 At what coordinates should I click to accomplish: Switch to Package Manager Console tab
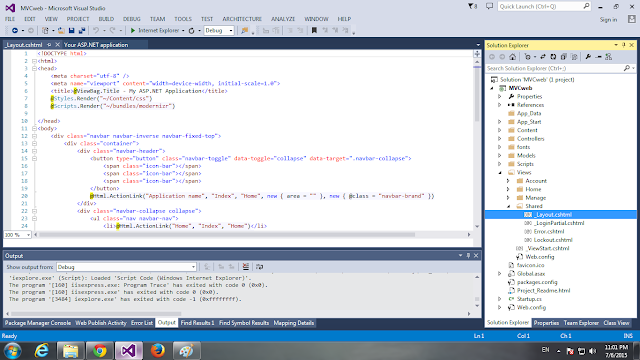[38, 323]
